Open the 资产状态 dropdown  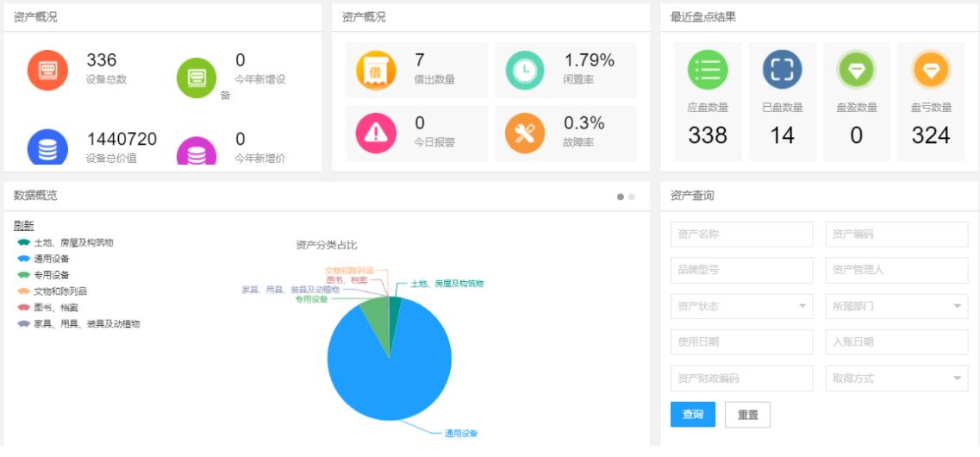coord(741,306)
